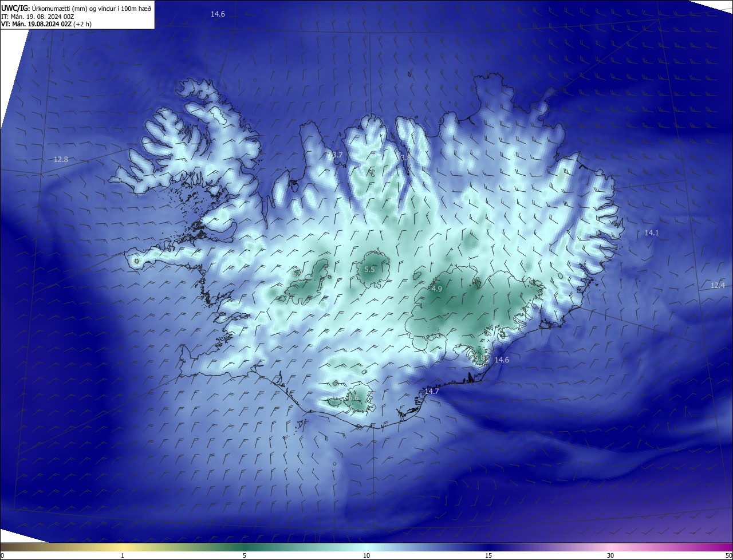Click the 0 tick label on the color scale
The height and width of the screenshot is (560, 733).
[x=2, y=555]
